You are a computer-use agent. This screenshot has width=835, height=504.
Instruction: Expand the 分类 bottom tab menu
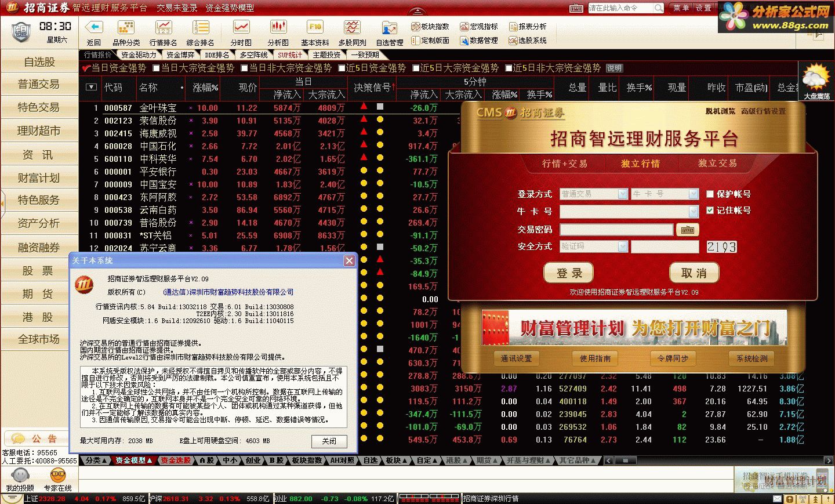[x=96, y=460]
